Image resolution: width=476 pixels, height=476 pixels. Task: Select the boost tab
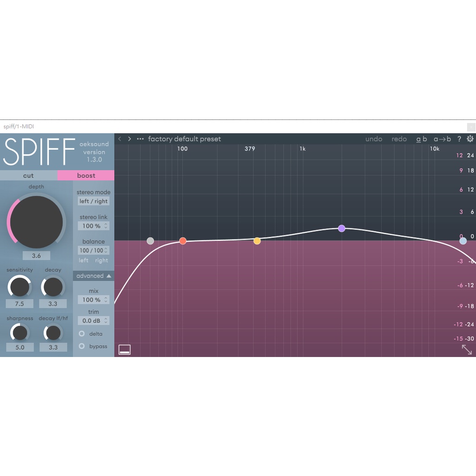86,175
